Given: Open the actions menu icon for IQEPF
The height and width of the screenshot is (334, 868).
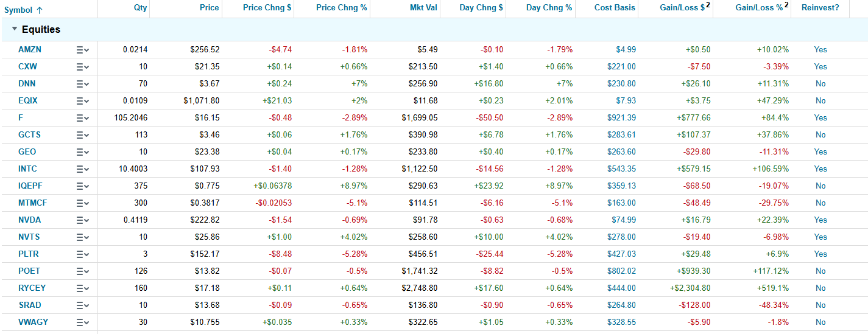Looking at the screenshot, I should [83, 186].
